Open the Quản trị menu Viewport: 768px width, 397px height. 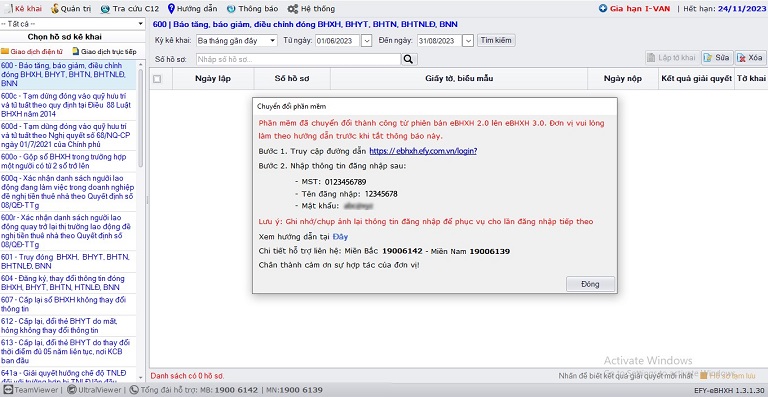tap(72, 8)
